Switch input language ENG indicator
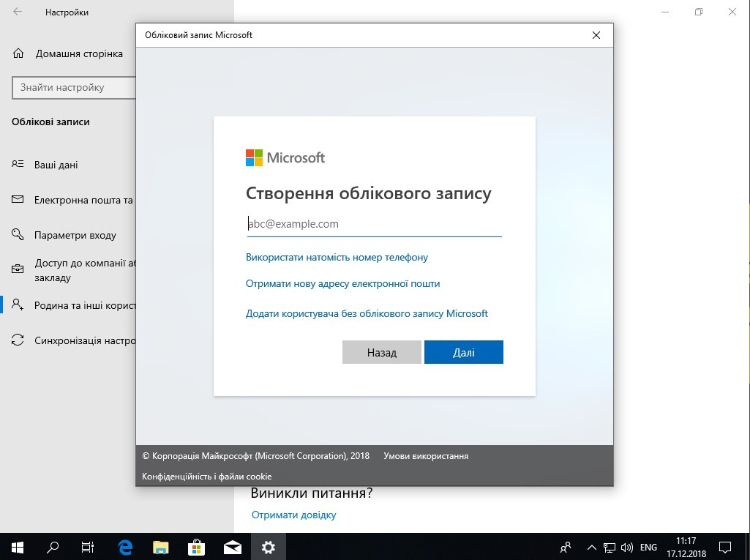The width and height of the screenshot is (750, 560). [x=648, y=547]
